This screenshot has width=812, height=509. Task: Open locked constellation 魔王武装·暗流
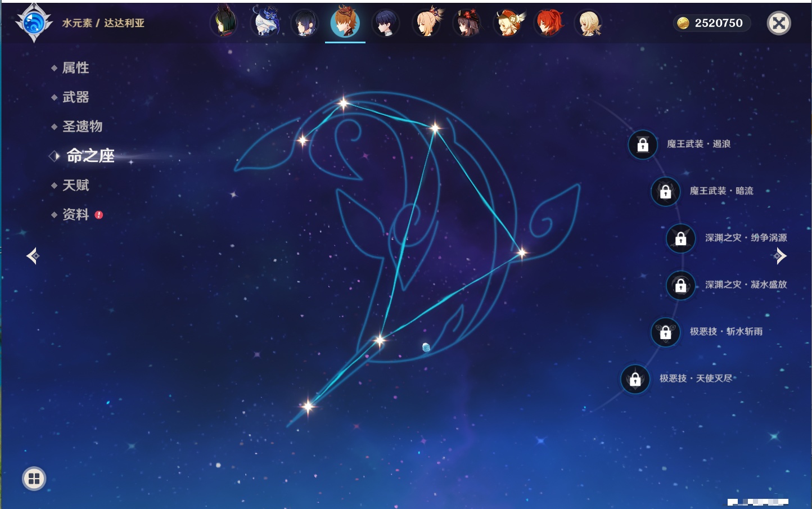pyautogui.click(x=665, y=191)
